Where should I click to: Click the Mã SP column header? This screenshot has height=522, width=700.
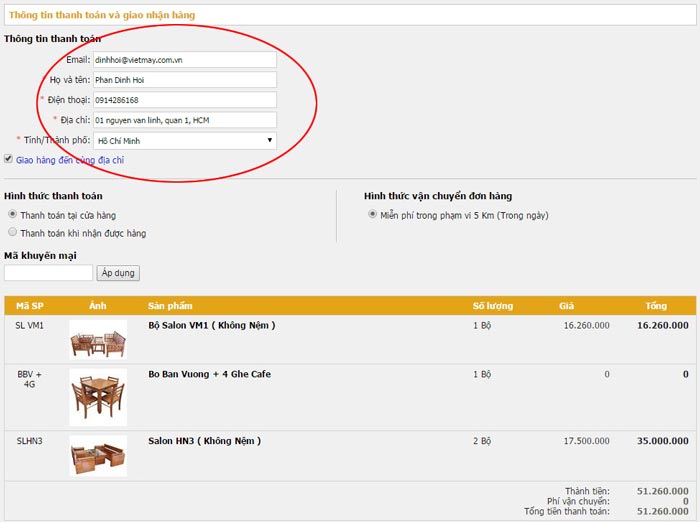[x=30, y=306]
